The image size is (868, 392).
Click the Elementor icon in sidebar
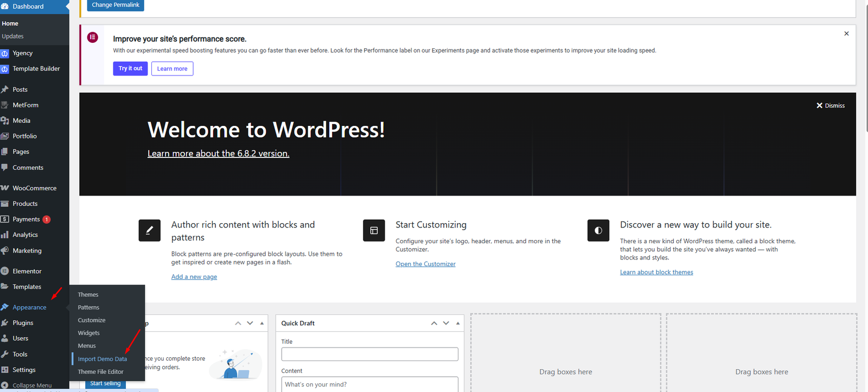pos(5,271)
